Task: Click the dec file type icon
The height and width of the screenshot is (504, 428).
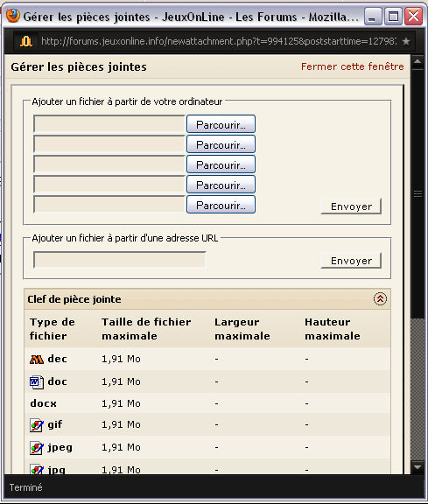Action: coord(37,359)
